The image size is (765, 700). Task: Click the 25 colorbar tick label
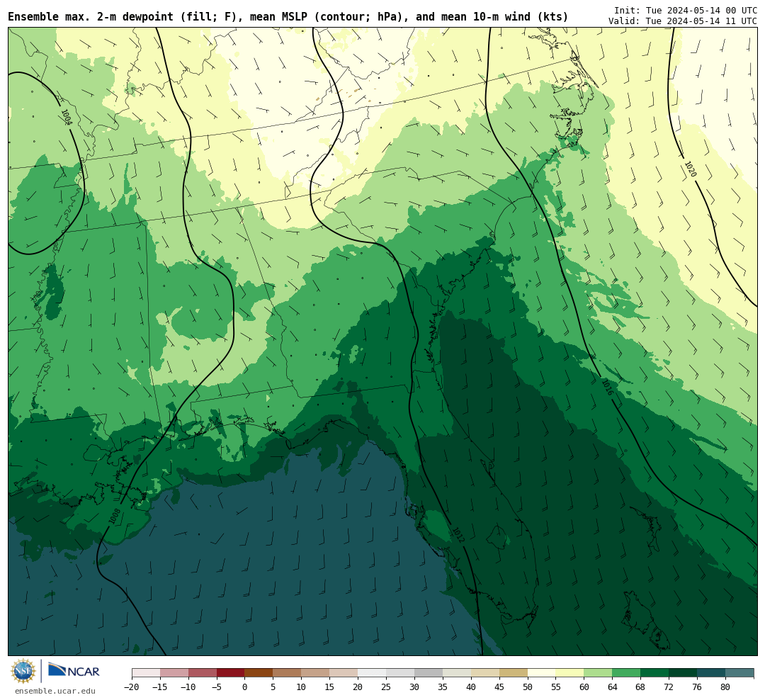coord(387,687)
